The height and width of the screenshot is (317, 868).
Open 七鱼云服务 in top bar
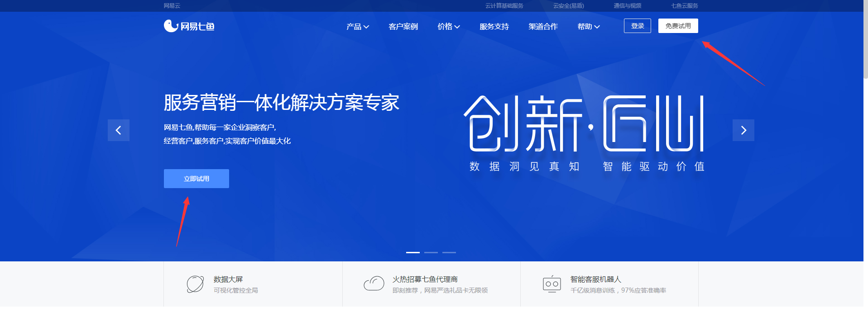685,6
